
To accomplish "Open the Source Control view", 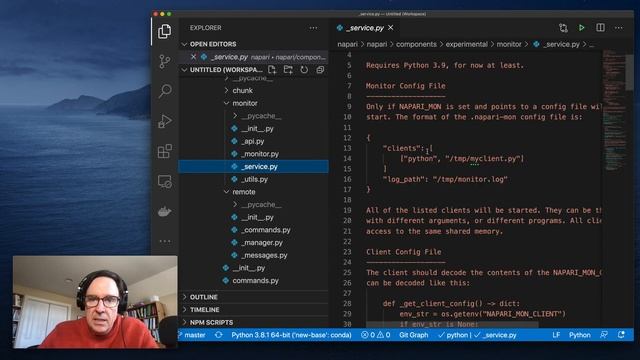I will click(x=164, y=61).
